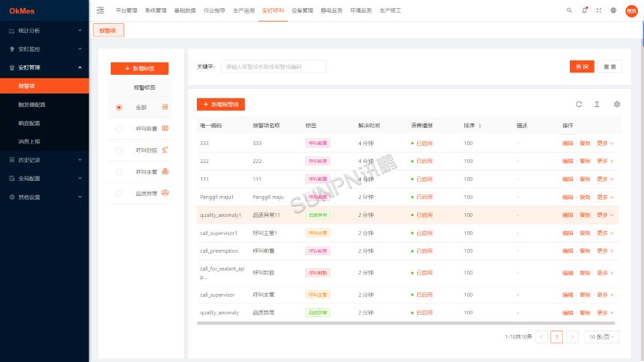The width and height of the screenshot is (644, 362).
Task: Open the 生产报工 top menu
Action: pyautogui.click(x=390, y=10)
